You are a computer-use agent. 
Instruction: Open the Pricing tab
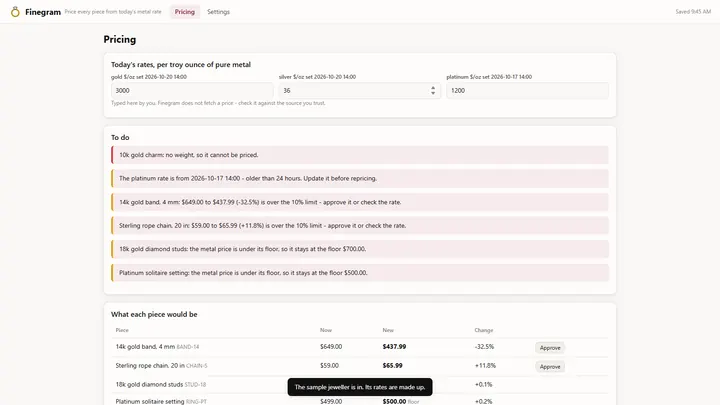(185, 12)
